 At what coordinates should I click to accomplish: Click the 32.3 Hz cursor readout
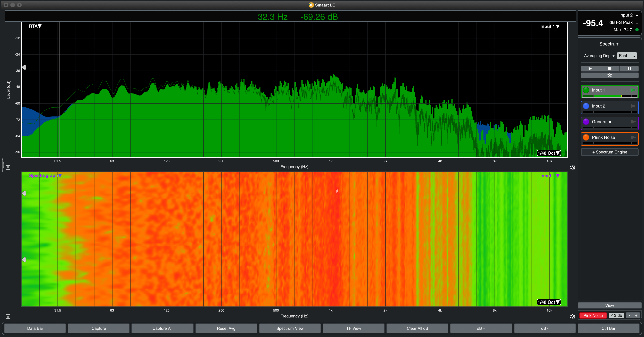[273, 17]
